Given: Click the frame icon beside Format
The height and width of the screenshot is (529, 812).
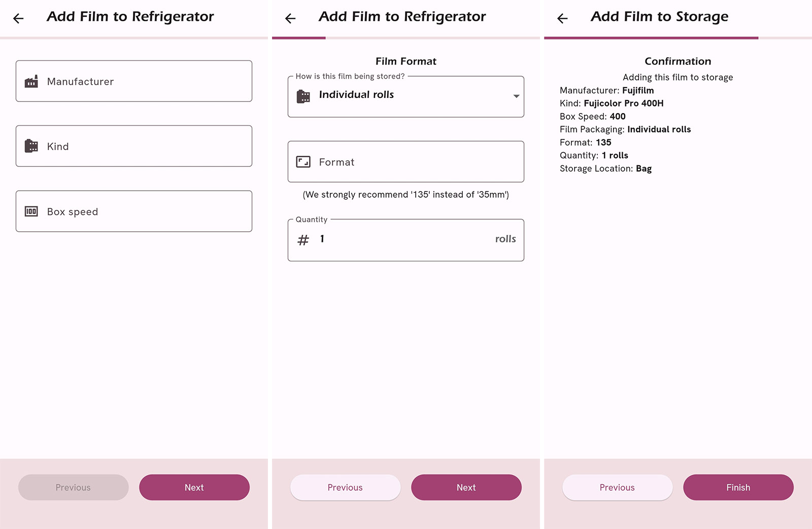Looking at the screenshot, I should (304, 162).
